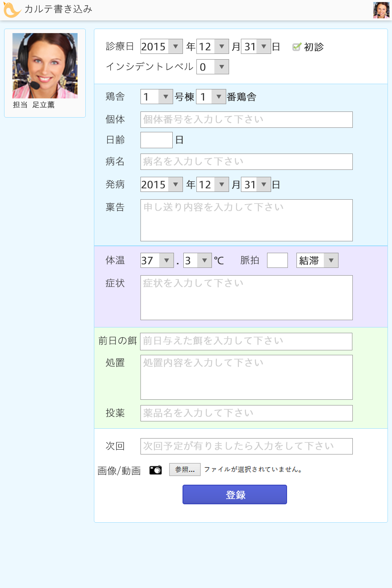Click into the 病名 text field
The image size is (392, 588).
[x=246, y=162]
